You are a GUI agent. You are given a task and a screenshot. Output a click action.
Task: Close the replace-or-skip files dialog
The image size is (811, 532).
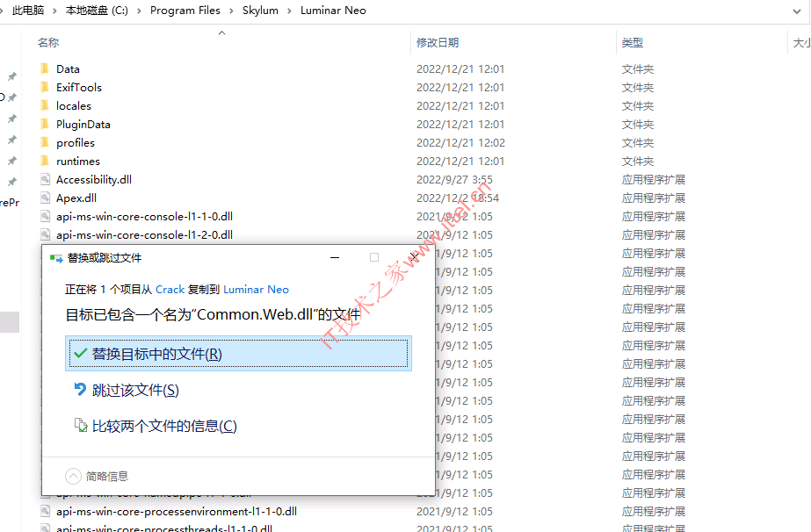[414, 256]
